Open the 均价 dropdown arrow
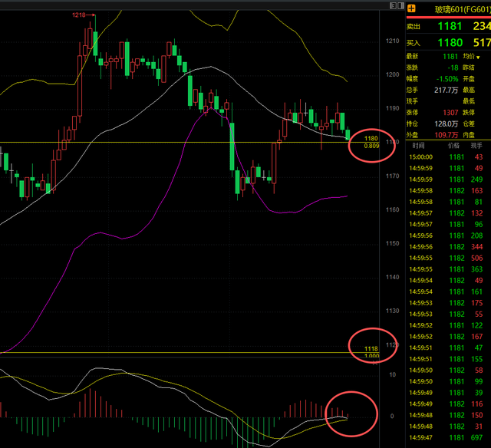Viewport: 491px width, 448px height. coord(478,57)
